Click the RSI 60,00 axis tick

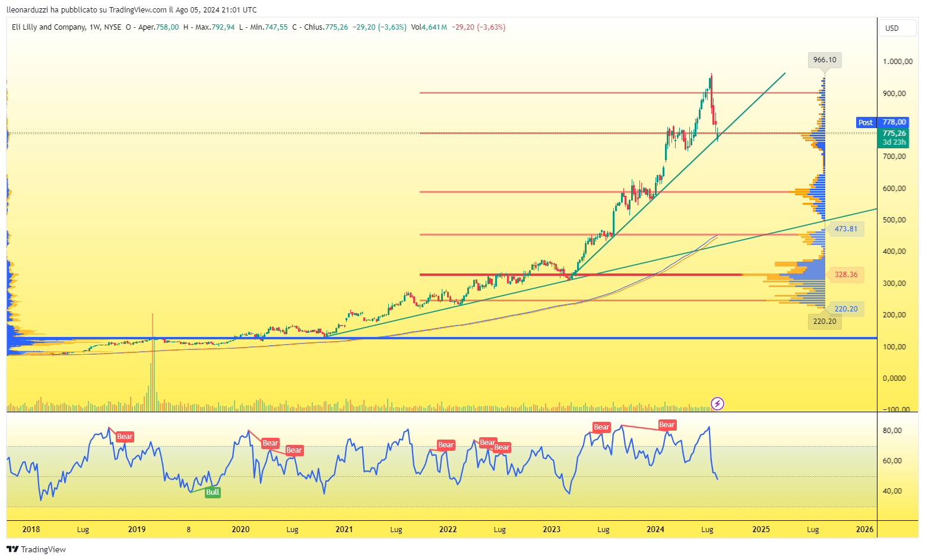[x=892, y=460]
